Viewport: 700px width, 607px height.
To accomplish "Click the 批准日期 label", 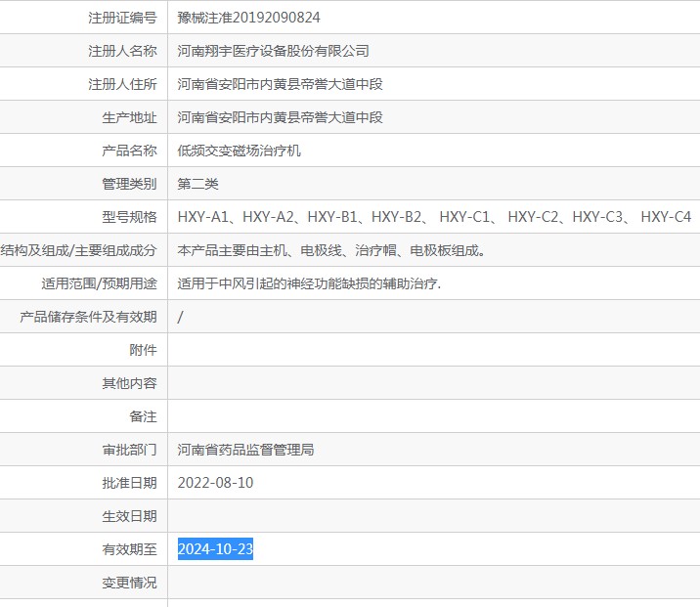I will pos(129,483).
